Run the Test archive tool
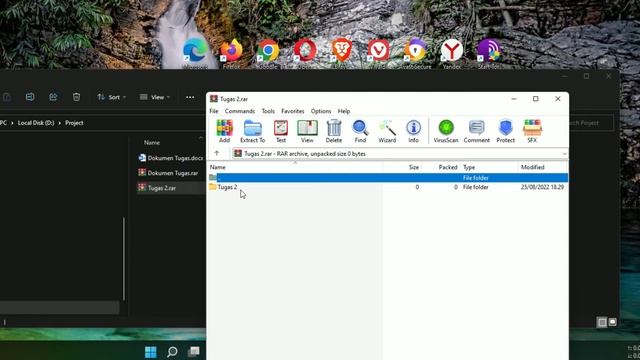 tap(281, 131)
